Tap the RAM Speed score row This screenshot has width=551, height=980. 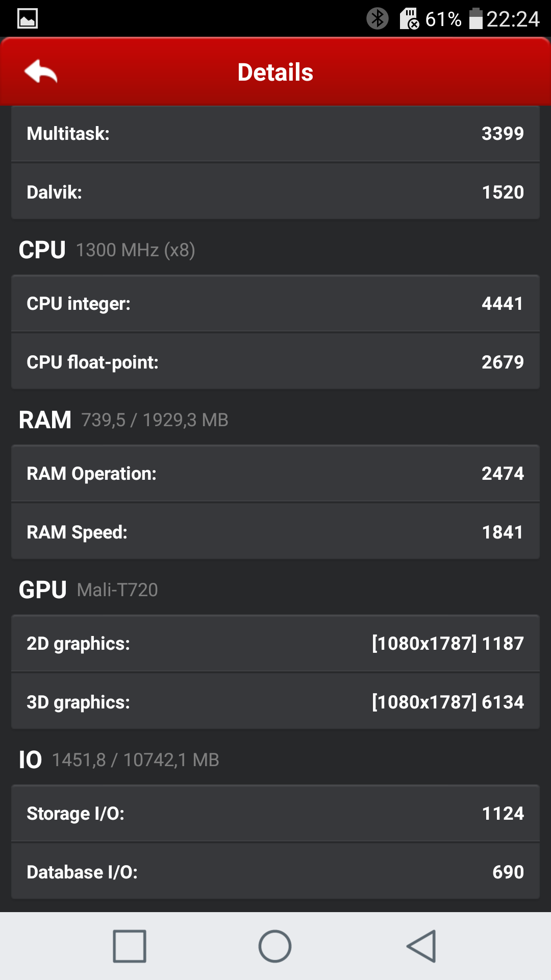pos(275,532)
